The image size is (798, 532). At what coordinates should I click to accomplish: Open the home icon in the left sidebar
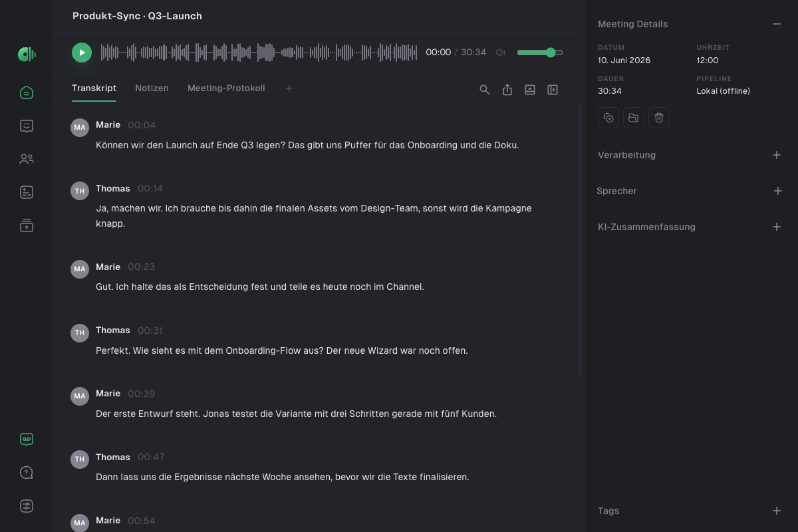(x=27, y=92)
